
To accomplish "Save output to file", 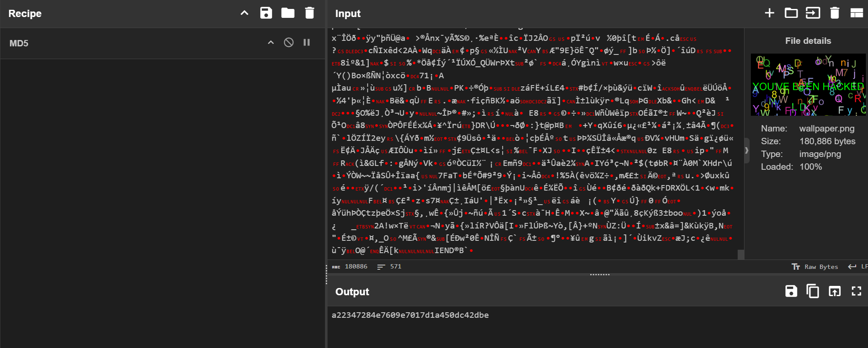I will (791, 291).
